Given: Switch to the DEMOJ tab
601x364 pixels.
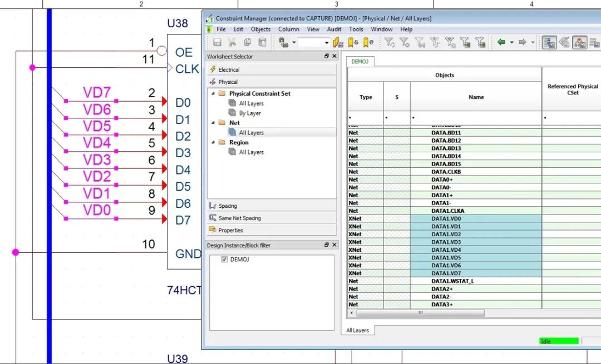Looking at the screenshot, I should click(x=360, y=62).
